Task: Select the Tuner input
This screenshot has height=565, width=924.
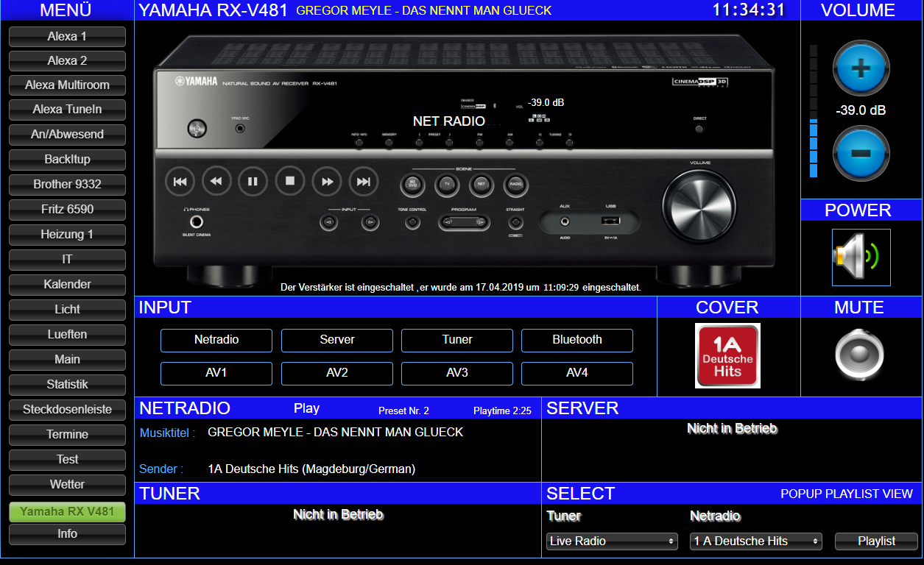Action: pos(457,340)
